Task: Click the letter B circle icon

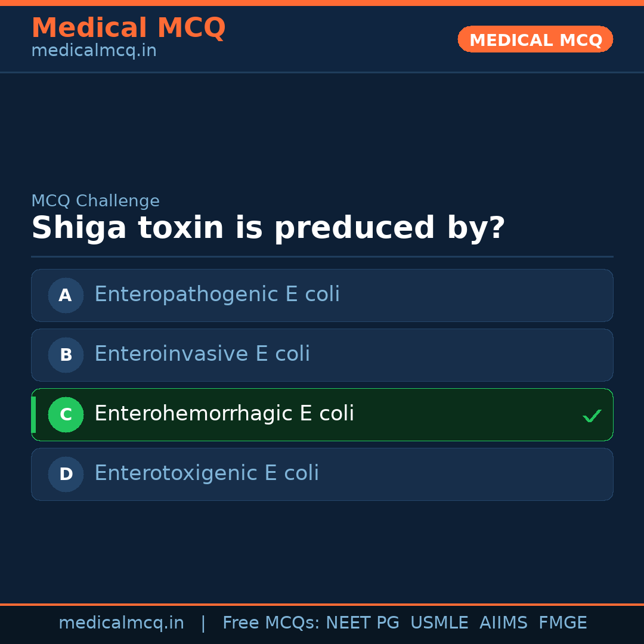Action: click(x=66, y=355)
